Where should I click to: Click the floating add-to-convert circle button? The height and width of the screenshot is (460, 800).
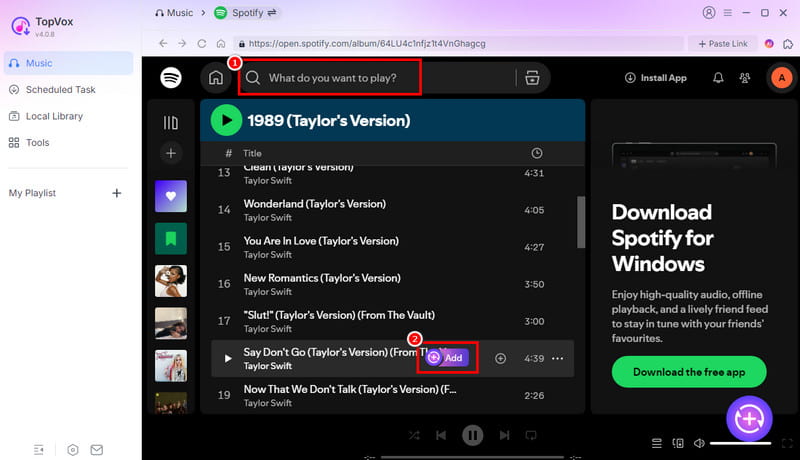[749, 419]
